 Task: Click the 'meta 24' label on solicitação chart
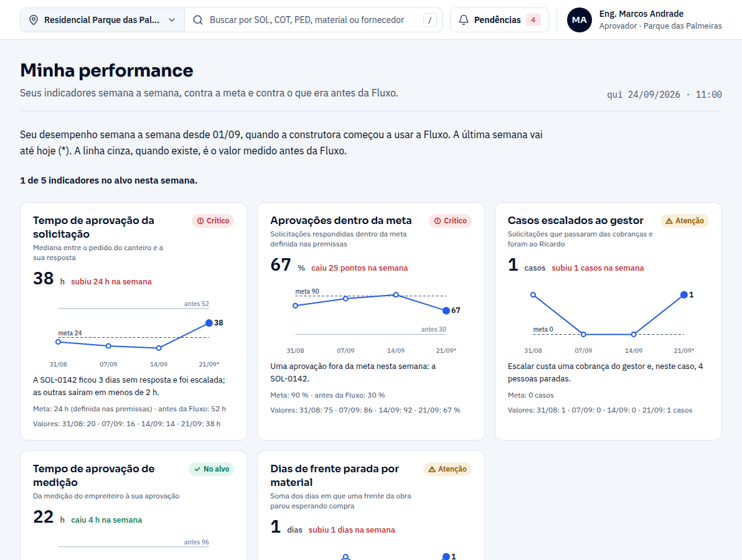point(70,333)
